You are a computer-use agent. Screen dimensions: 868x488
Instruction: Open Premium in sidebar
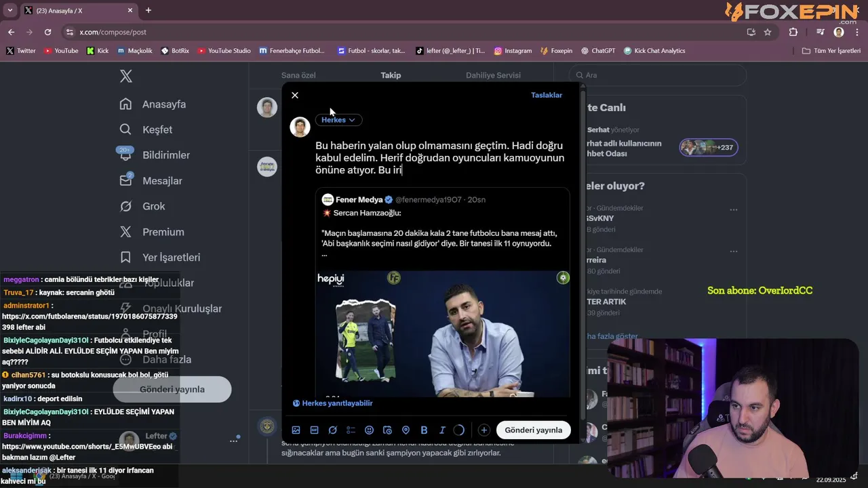152,232
